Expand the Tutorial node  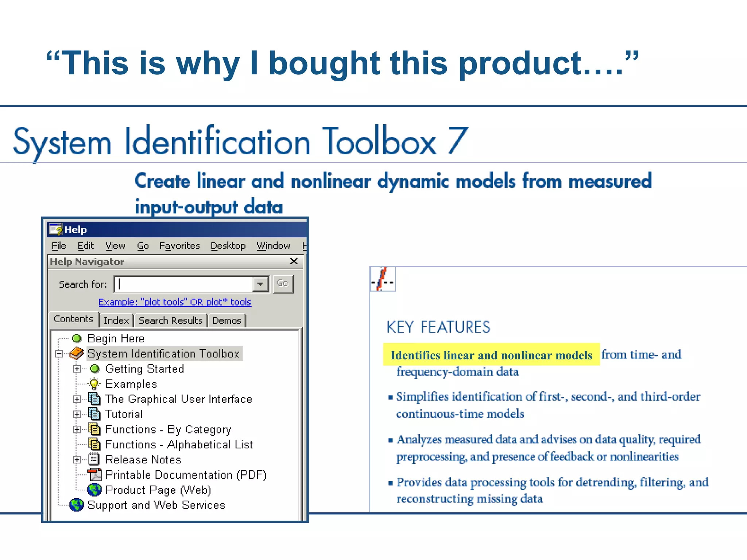pos(77,414)
